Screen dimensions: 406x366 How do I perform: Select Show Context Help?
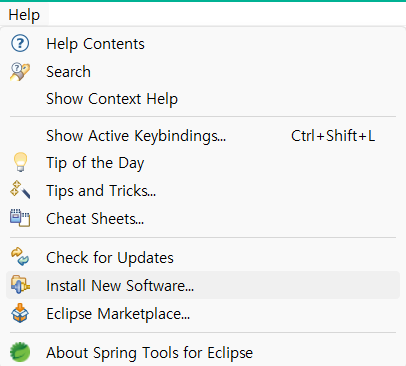[203, 99]
